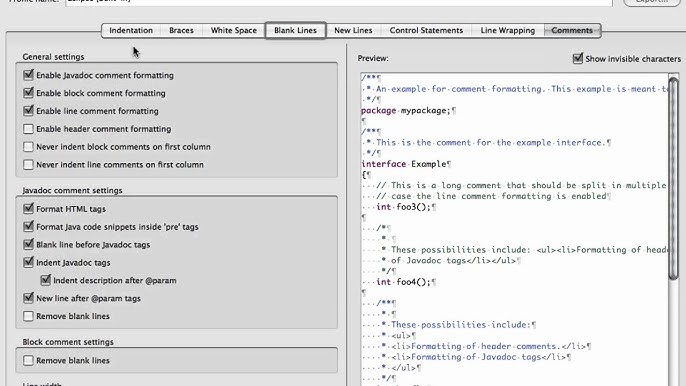Open the Control Statements tab
Image resolution: width=686 pixels, height=386 pixels.
point(426,31)
